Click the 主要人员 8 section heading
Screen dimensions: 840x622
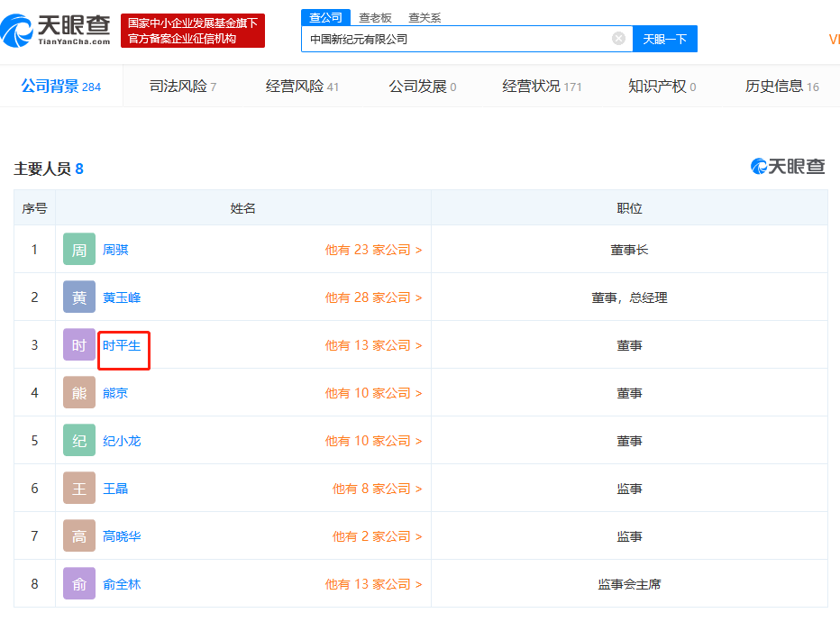[x=49, y=169]
